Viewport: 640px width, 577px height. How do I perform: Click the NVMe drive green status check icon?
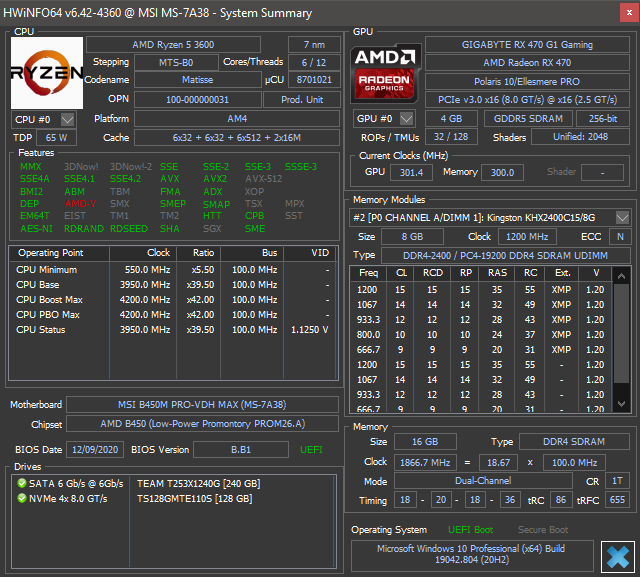pos(22,498)
